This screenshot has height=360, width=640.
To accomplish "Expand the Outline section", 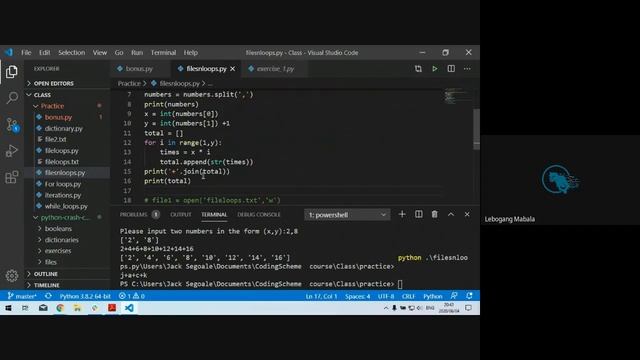I will pyautogui.click(x=67, y=273).
